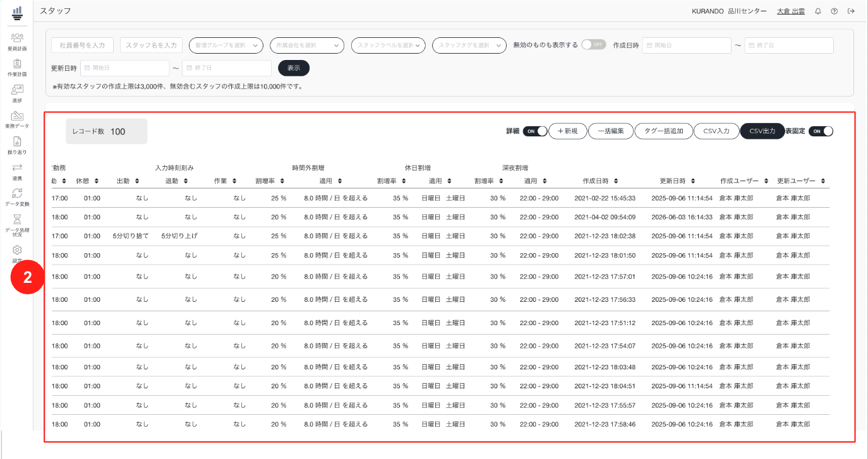Viewport: 868px width, 459px height.
Task: Open データ変換 sidebar icon
Action: point(17,197)
